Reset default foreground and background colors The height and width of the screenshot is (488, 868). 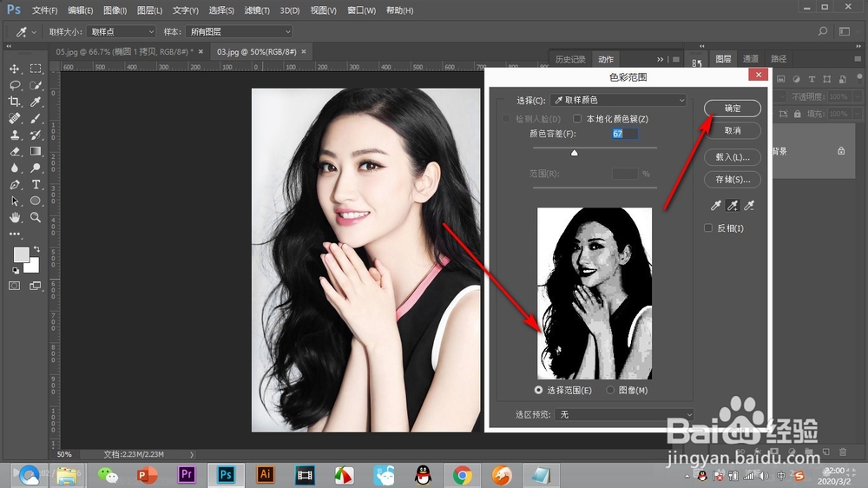click(16, 270)
